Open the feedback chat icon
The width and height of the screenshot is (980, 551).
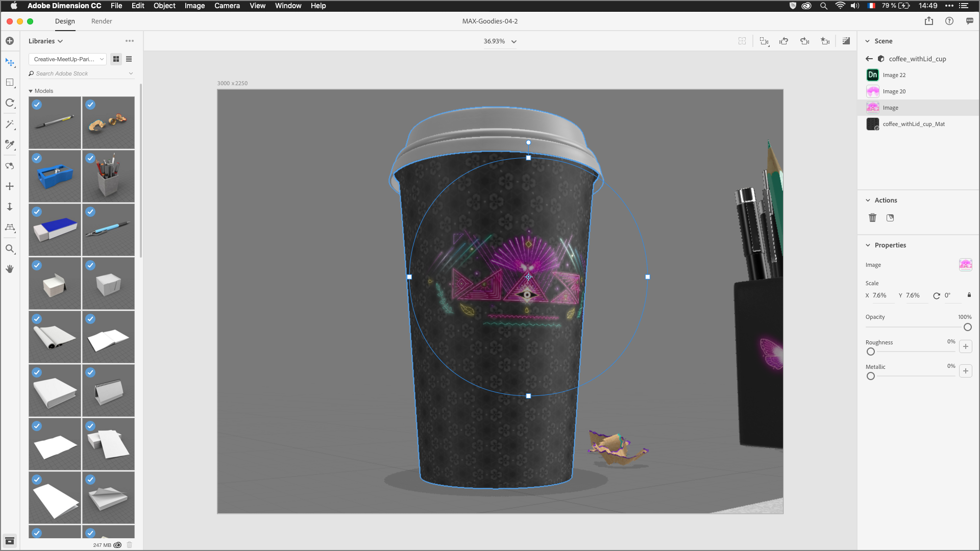click(970, 21)
